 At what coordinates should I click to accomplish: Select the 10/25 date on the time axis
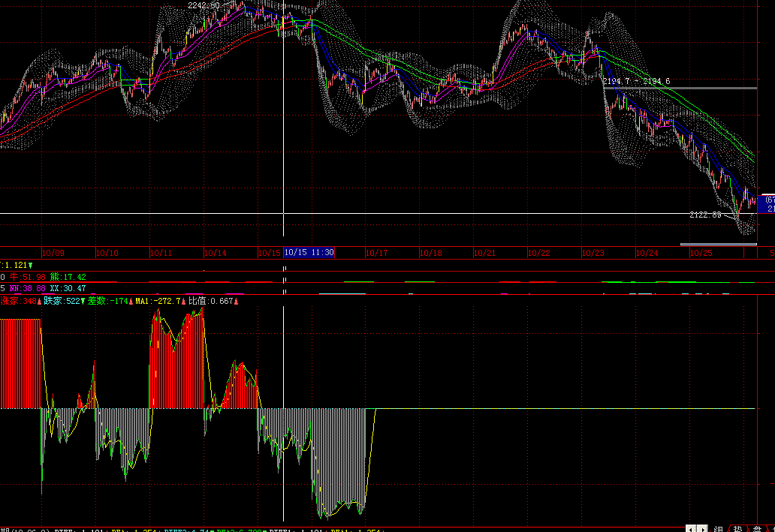click(x=701, y=253)
